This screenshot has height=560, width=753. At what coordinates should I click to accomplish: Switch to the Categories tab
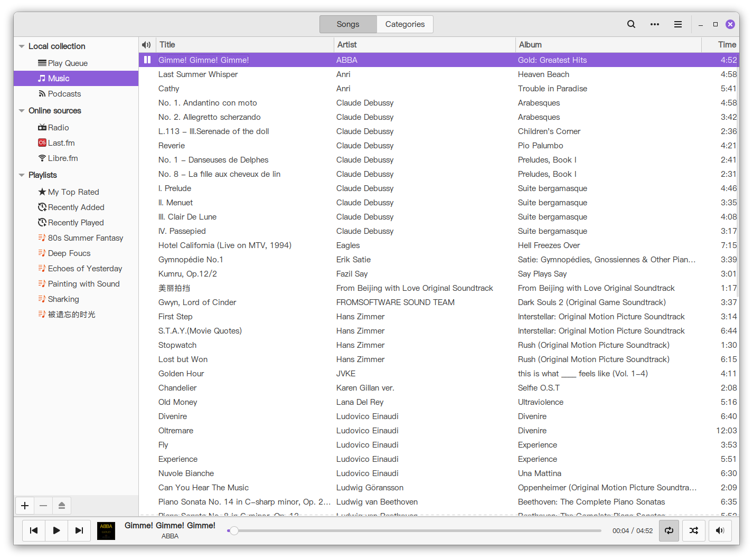coord(404,24)
